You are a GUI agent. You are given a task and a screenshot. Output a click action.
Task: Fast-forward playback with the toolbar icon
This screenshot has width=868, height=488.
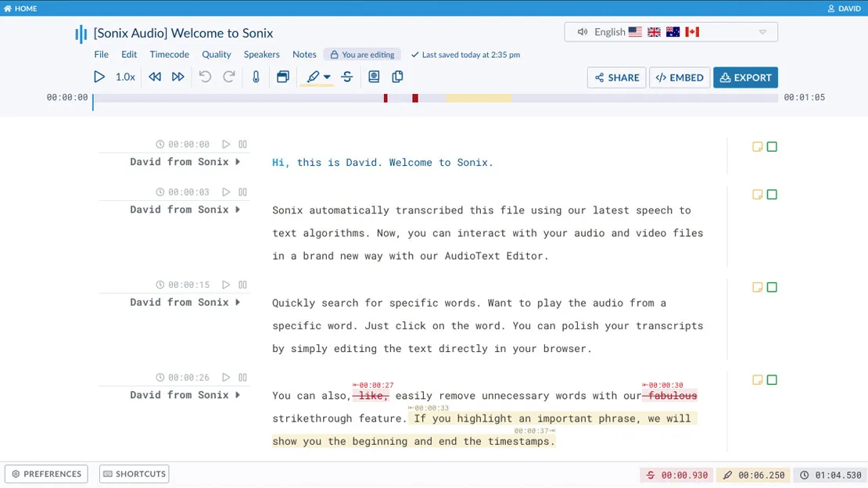tap(178, 77)
